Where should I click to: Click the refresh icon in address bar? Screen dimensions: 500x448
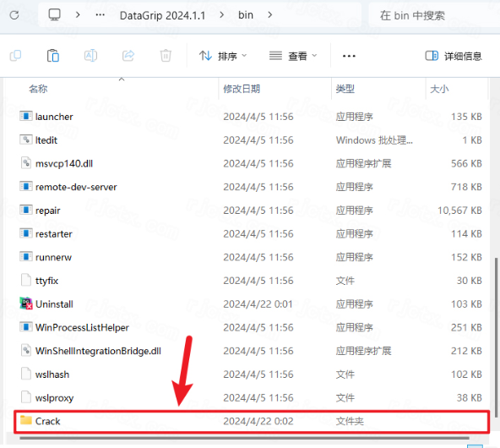(14, 15)
